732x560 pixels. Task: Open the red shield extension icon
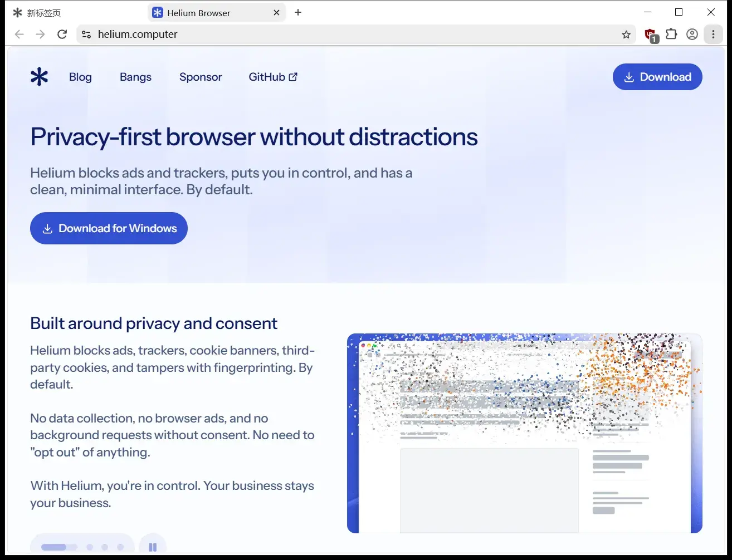pos(651,35)
